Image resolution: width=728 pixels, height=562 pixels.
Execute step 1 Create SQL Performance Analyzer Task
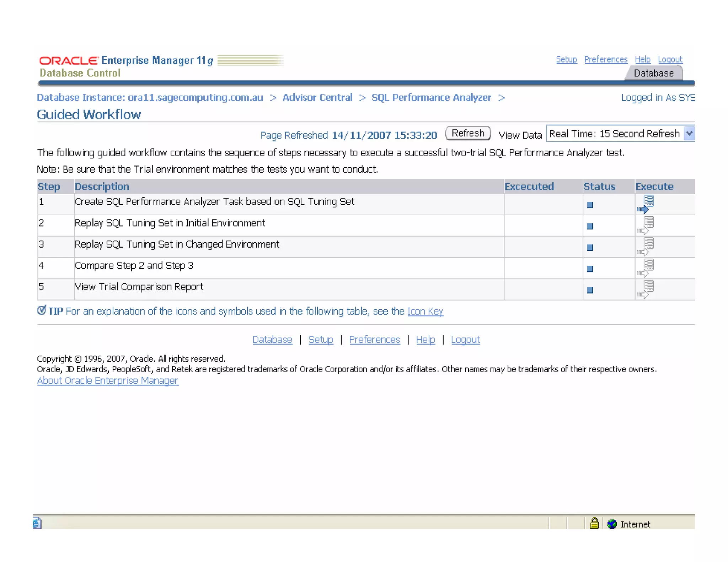[645, 204]
